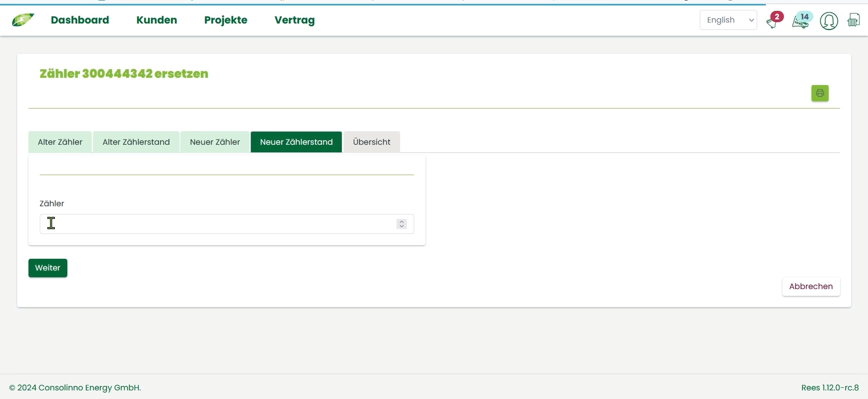
Task: Switch to the Alter Zähler tab
Action: coord(60,142)
